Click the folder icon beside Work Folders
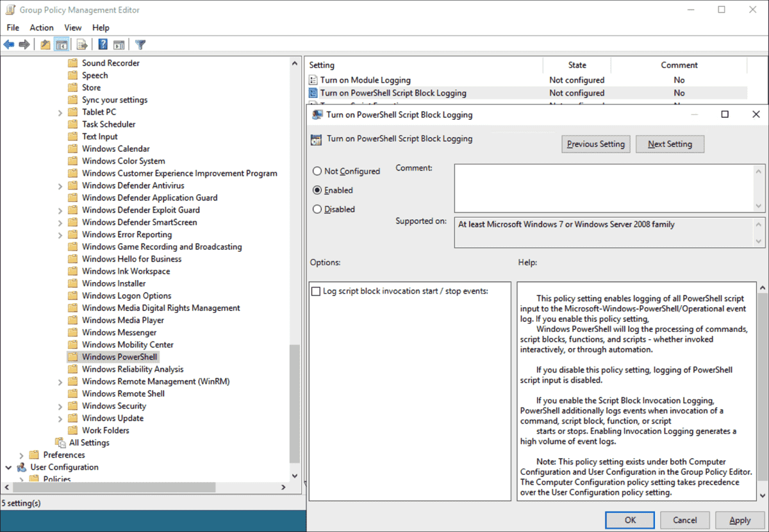Viewport: 769px width, 532px height. pyautogui.click(x=72, y=429)
